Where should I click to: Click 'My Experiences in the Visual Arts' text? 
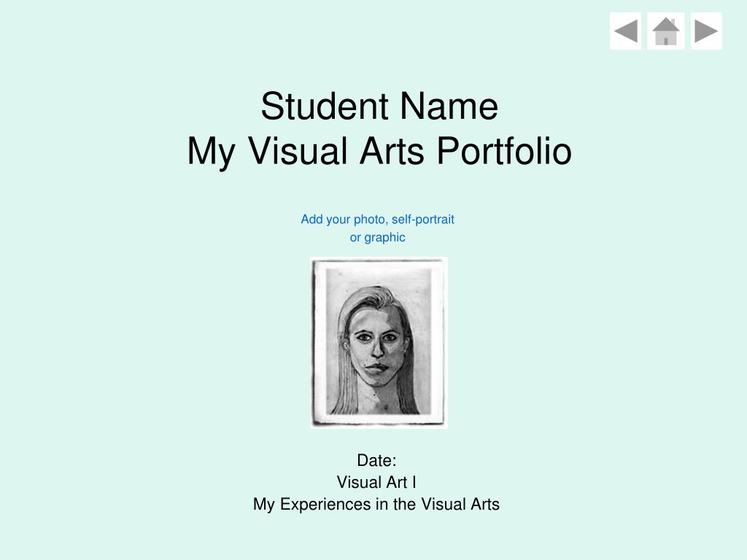(376, 505)
